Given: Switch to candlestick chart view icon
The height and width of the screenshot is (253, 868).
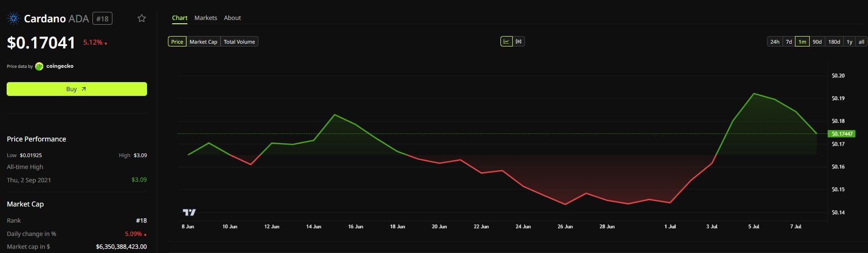Looking at the screenshot, I should (519, 42).
